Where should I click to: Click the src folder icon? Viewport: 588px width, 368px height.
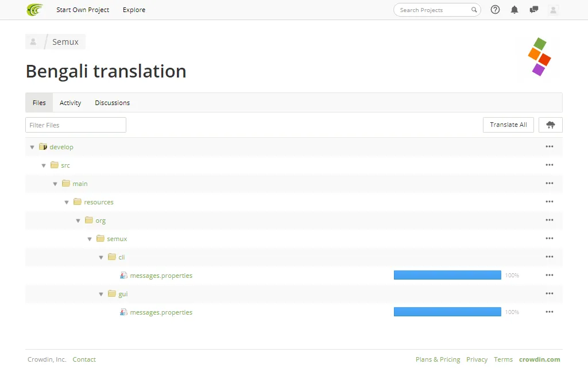(55, 165)
